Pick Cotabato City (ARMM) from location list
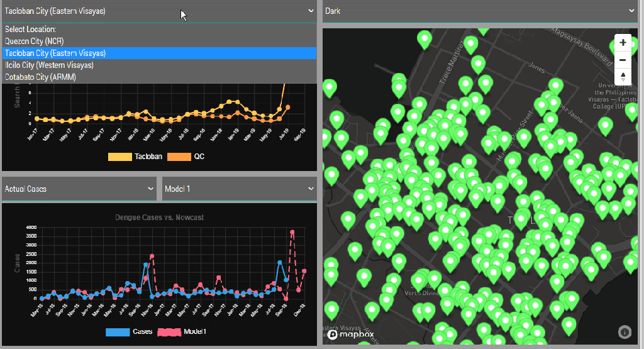 (41, 77)
